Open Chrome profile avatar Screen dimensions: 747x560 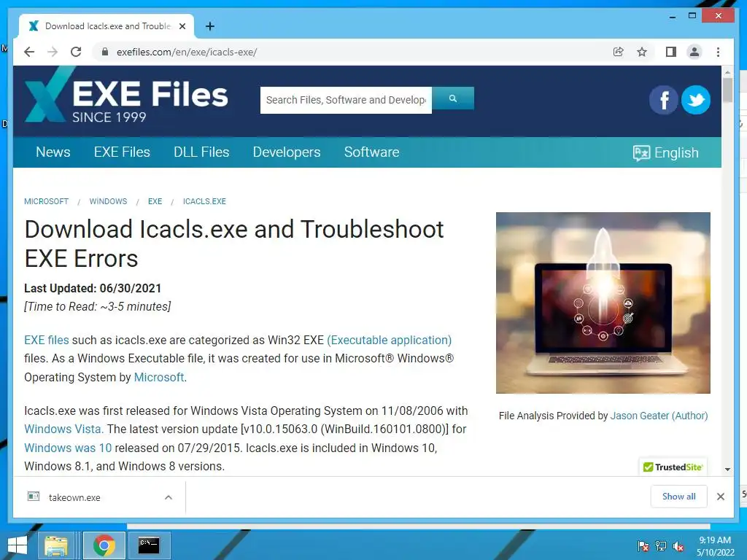[x=694, y=52]
